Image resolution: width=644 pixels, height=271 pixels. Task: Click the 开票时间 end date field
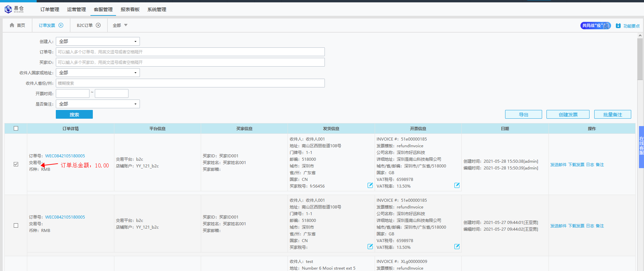(x=112, y=93)
